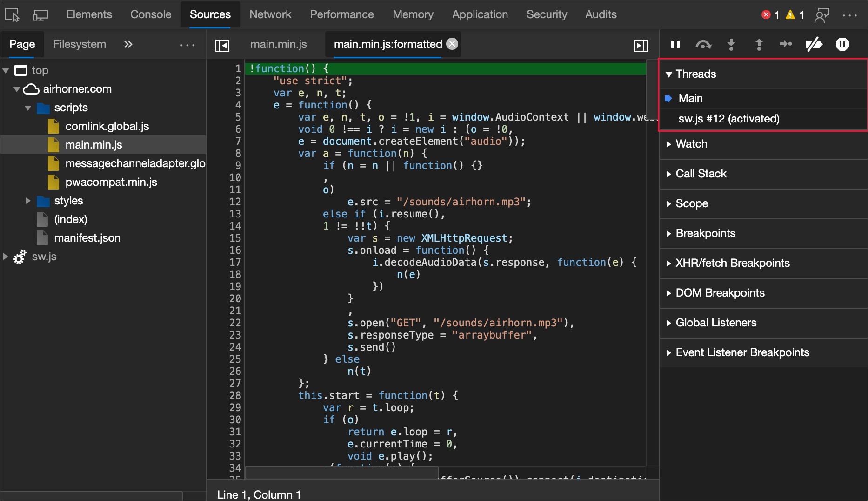
Task: Switch to the Filesystem tab
Action: pyautogui.click(x=80, y=44)
